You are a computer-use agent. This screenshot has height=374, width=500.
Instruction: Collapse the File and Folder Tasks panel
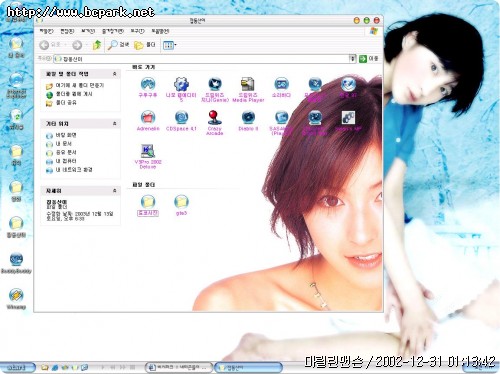pyautogui.click(x=114, y=74)
